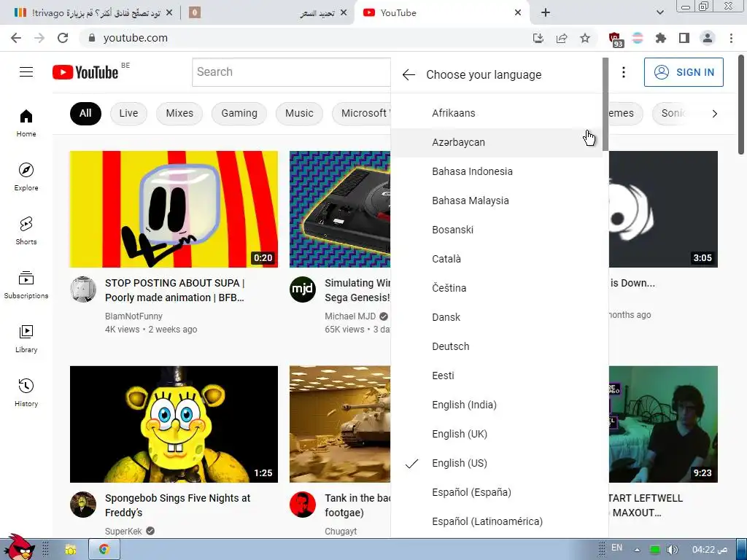Select English (UK) language

496,434
